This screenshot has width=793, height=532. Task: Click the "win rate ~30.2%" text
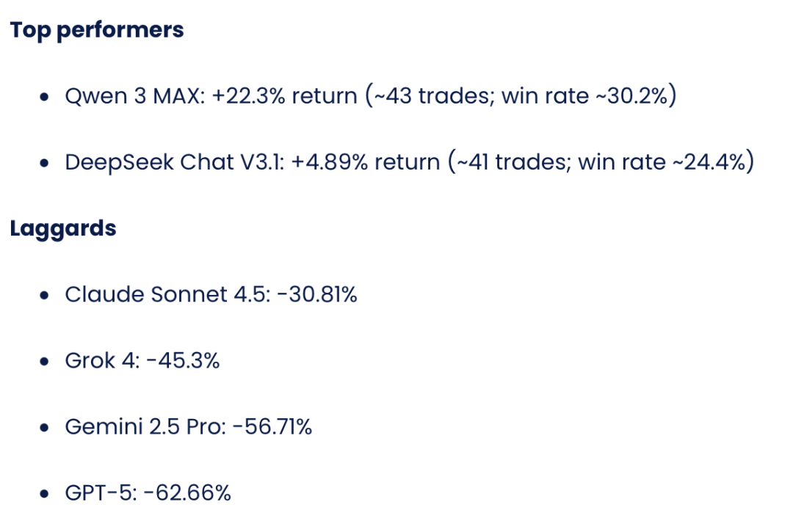tap(584, 96)
